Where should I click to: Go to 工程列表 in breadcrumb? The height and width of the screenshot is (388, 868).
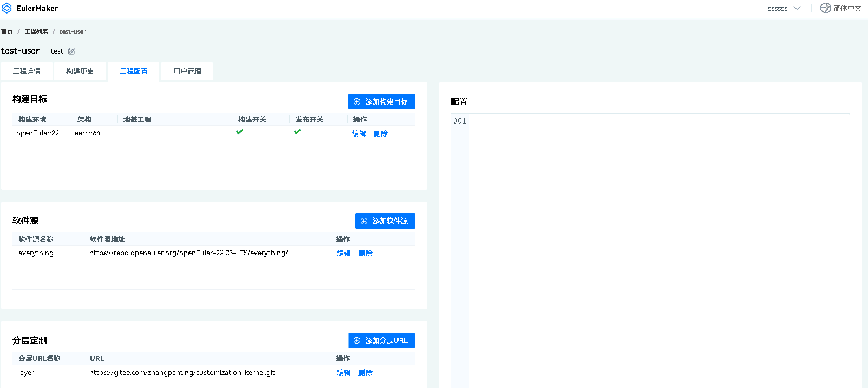(36, 31)
